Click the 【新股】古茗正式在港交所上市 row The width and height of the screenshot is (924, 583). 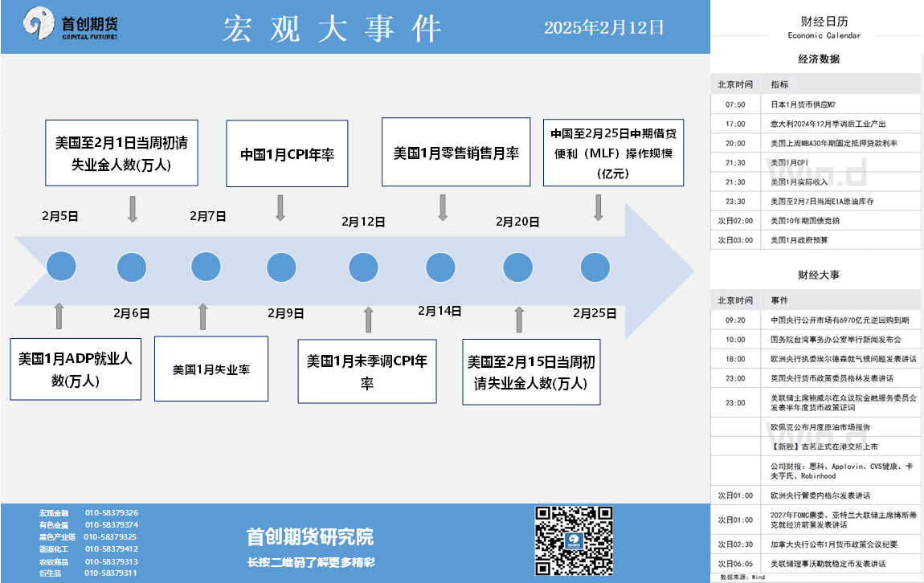pyautogui.click(x=816, y=446)
